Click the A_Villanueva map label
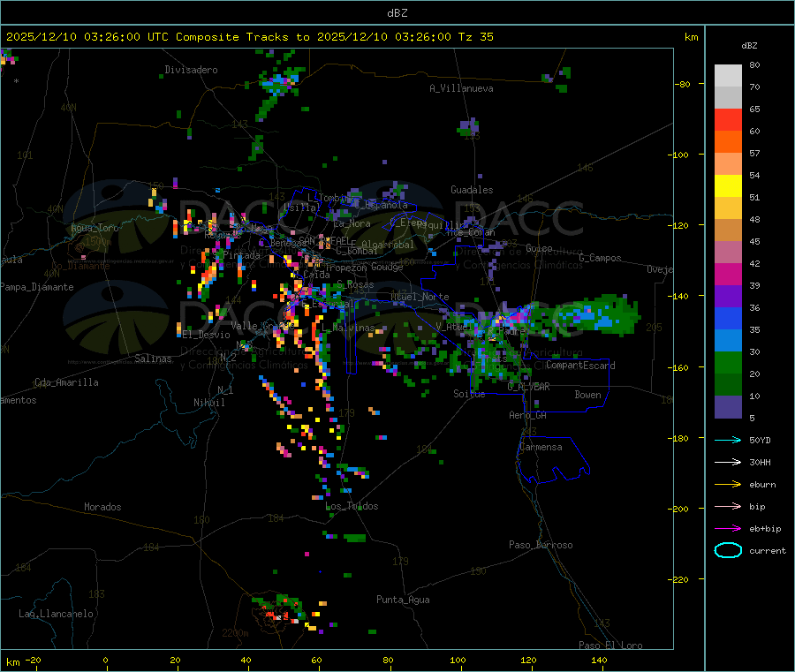 point(461,88)
